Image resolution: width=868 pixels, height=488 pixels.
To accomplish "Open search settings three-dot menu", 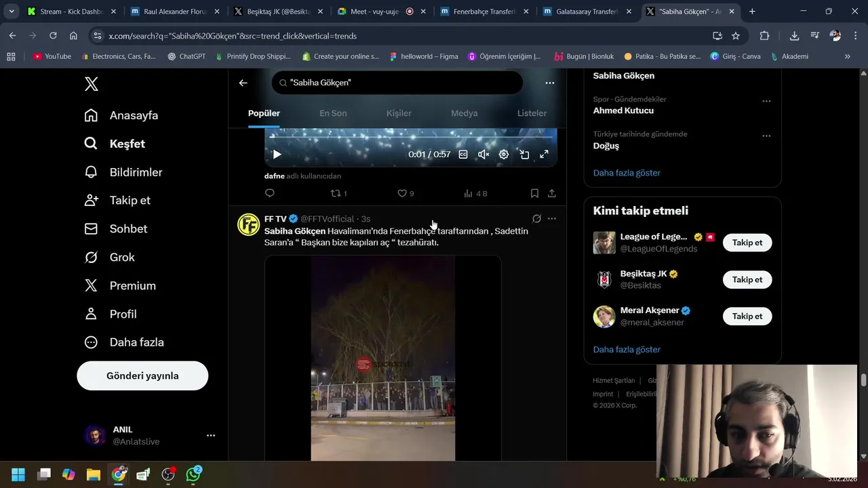I will coord(550,83).
